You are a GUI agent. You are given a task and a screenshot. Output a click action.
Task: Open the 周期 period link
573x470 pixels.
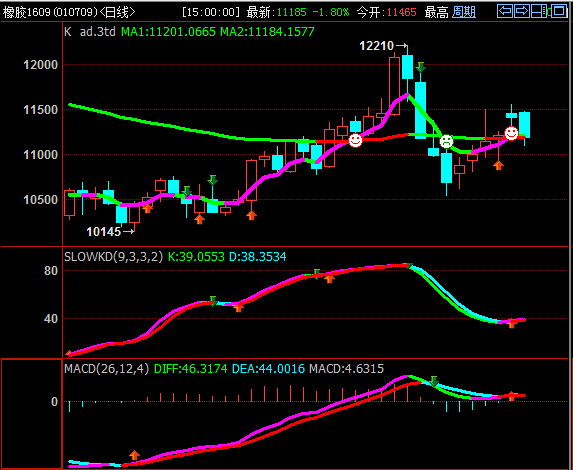point(464,12)
